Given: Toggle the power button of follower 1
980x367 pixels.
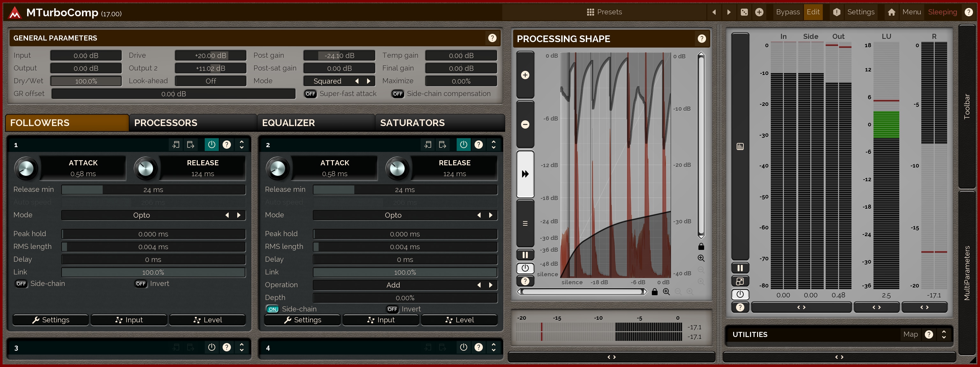Looking at the screenshot, I should [x=211, y=145].
